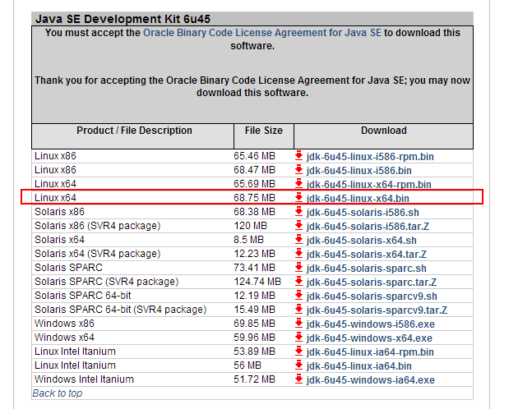Click download arrow icon for jdk-6u45-linux-i586-rpm.bin
The width and height of the screenshot is (532, 409).
(298, 156)
